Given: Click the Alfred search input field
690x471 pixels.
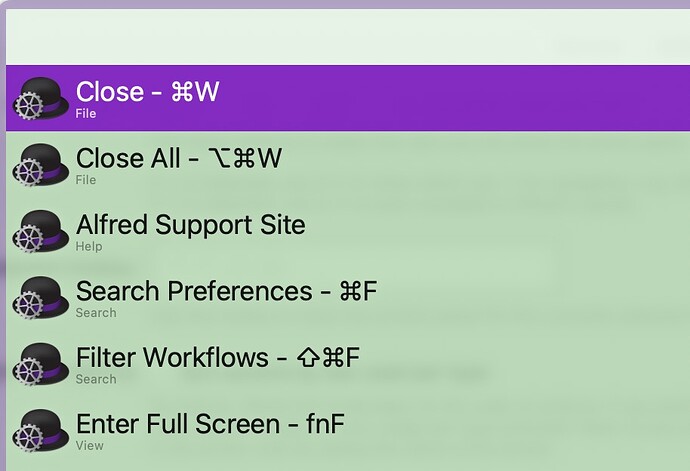Looking at the screenshot, I should pyautogui.click(x=348, y=37).
